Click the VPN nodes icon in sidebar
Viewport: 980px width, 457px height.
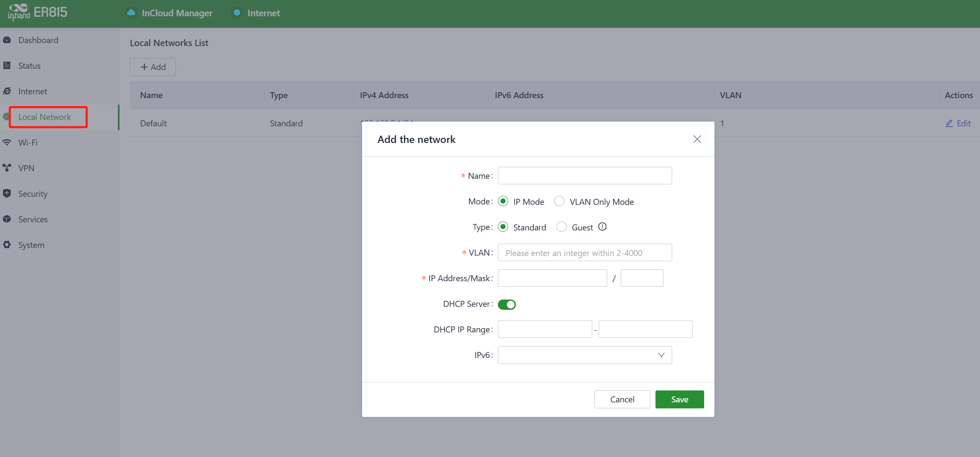(7, 168)
